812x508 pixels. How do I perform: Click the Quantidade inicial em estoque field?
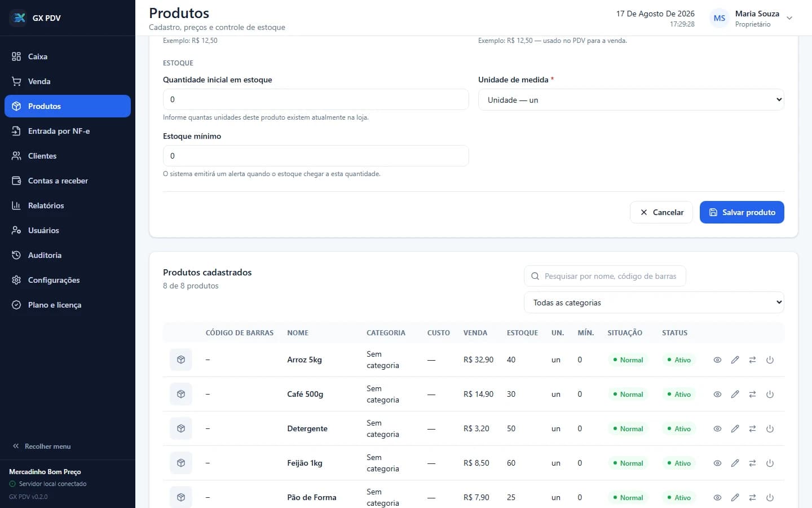[x=316, y=99]
